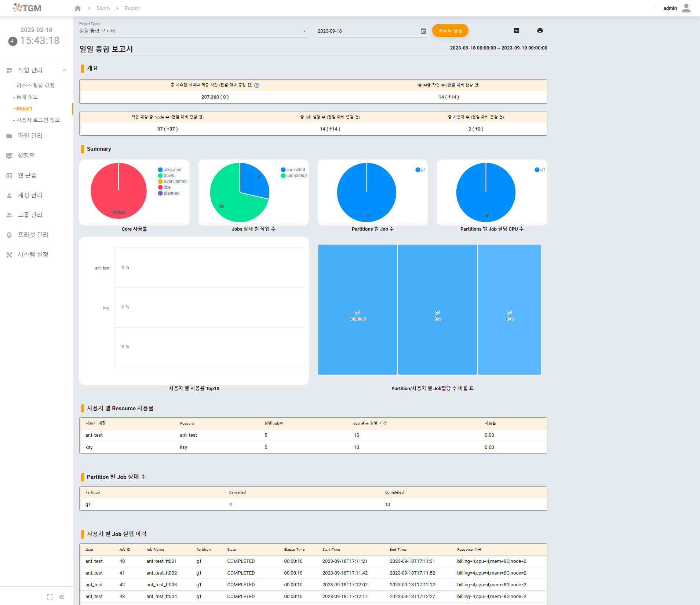The height and width of the screenshot is (605, 700).
Task: Open the Report Types dropdown
Action: click(x=193, y=31)
